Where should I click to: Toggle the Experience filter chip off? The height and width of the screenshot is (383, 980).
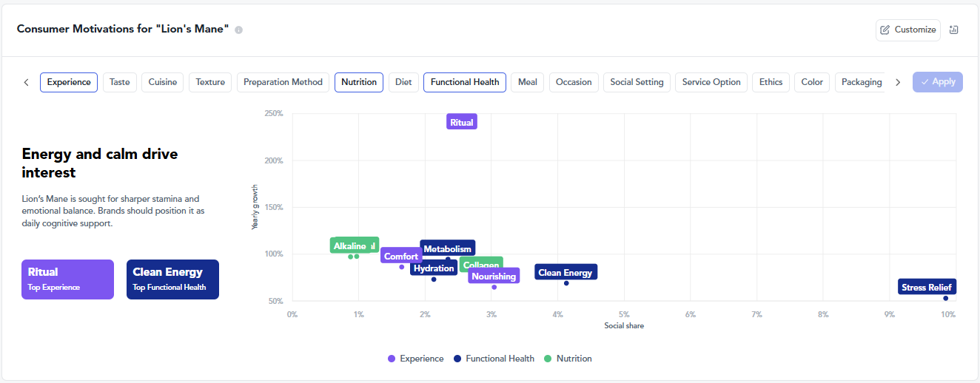pyautogui.click(x=69, y=82)
